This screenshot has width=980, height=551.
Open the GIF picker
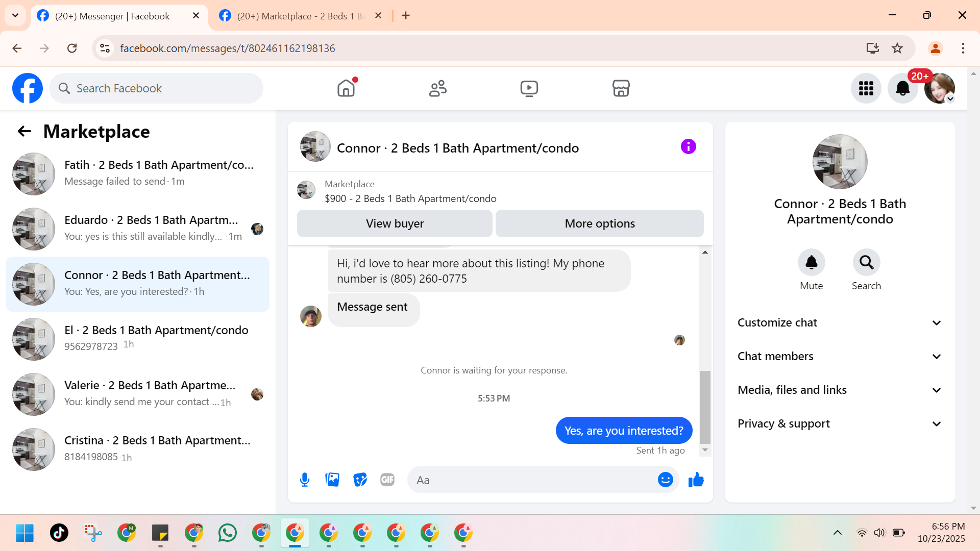387,480
